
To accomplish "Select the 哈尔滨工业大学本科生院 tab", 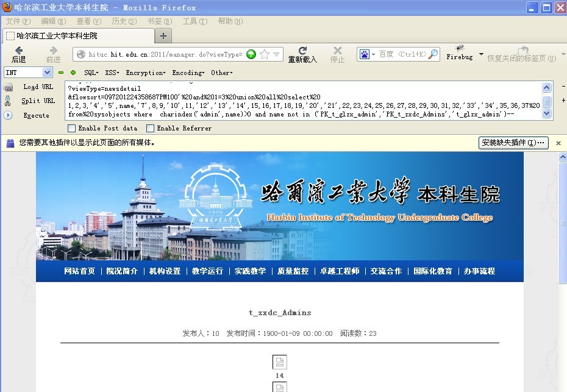I will pos(79,36).
